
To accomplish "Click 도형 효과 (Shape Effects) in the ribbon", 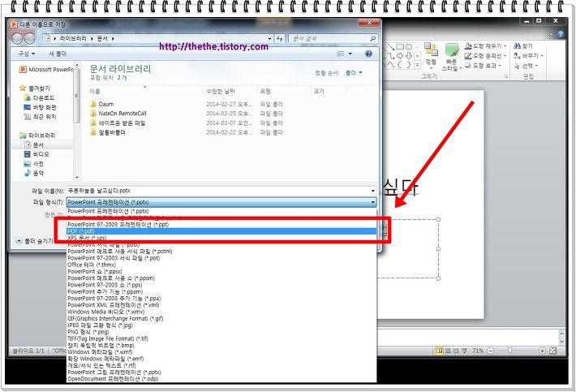I will (x=483, y=66).
